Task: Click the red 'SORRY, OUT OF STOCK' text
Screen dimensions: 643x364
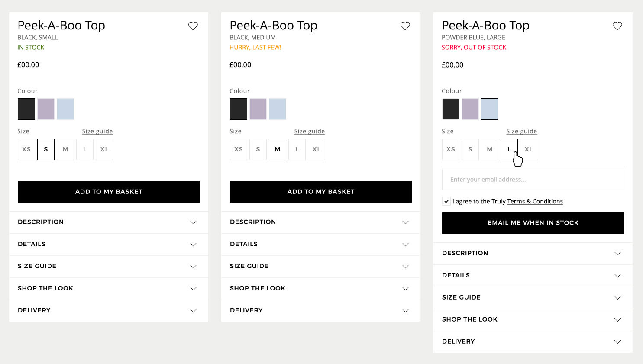Action: coord(474,48)
